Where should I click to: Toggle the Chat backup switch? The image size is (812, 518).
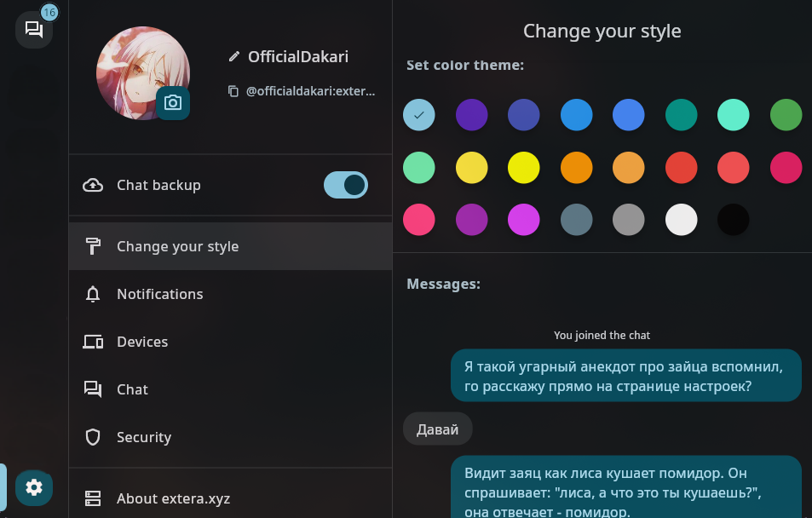345,185
